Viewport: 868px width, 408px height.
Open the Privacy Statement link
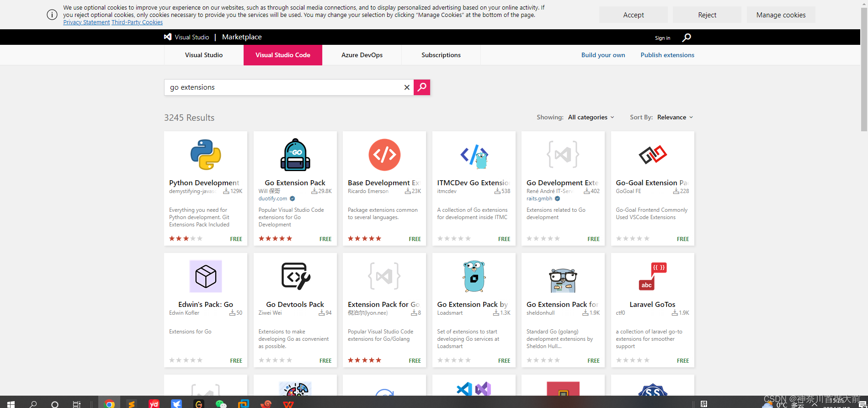pos(86,22)
